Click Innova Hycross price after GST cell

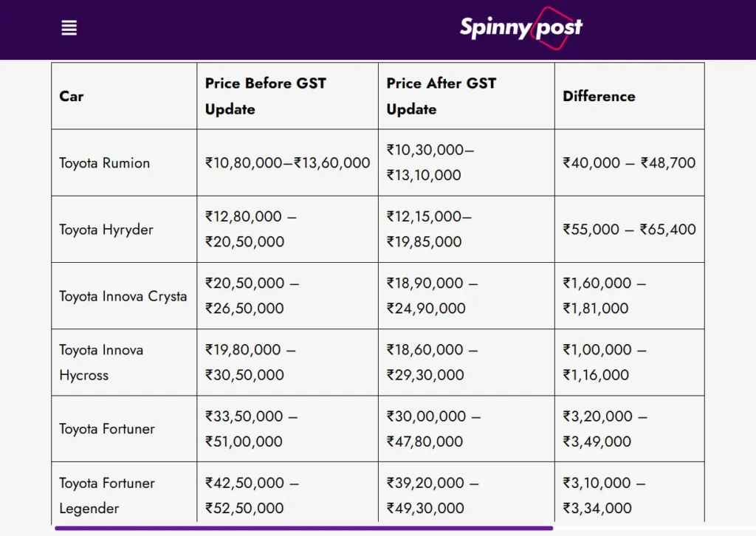pyautogui.click(x=432, y=363)
